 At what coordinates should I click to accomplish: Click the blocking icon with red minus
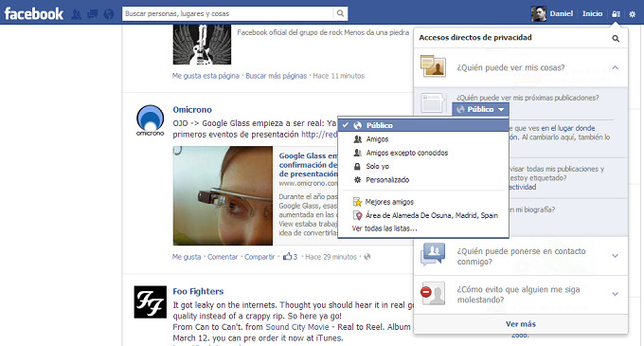point(433,293)
